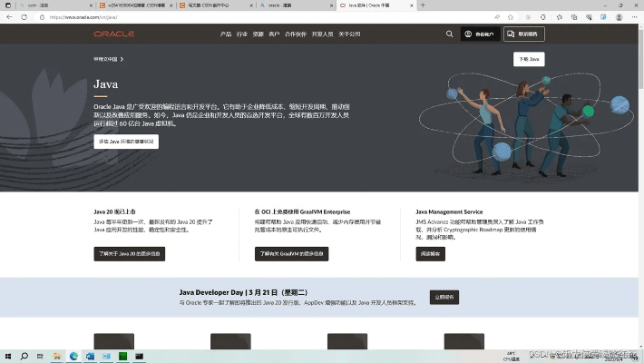Click the read blog button under JMS

pyautogui.click(x=431, y=254)
